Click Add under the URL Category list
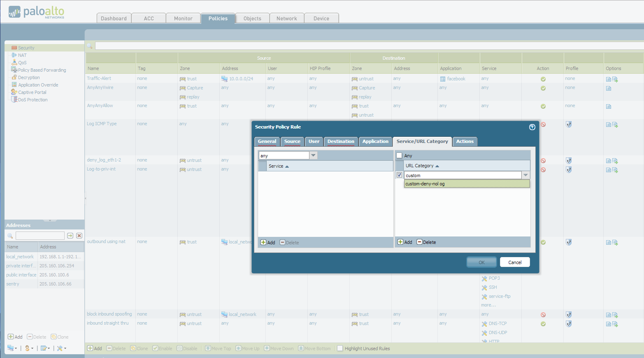Viewport: 644px width, 358px height. coord(405,242)
